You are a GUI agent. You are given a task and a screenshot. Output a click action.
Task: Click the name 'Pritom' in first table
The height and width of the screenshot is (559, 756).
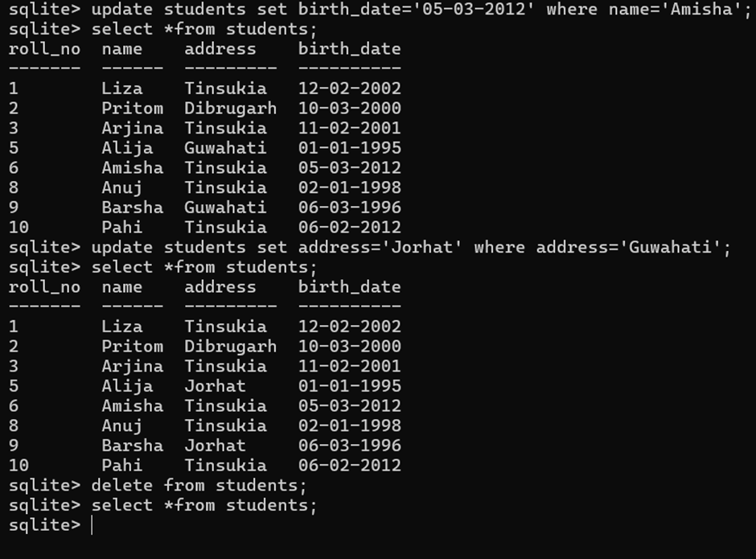pos(133,108)
